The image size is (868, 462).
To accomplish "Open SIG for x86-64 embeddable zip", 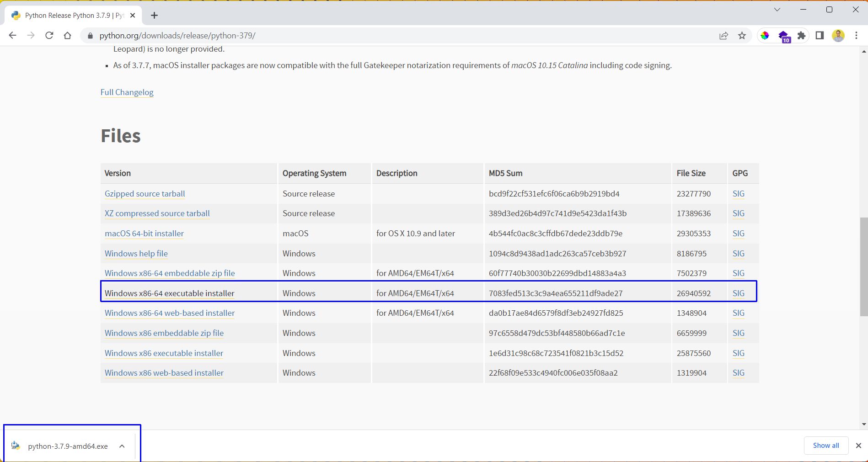I will point(739,273).
